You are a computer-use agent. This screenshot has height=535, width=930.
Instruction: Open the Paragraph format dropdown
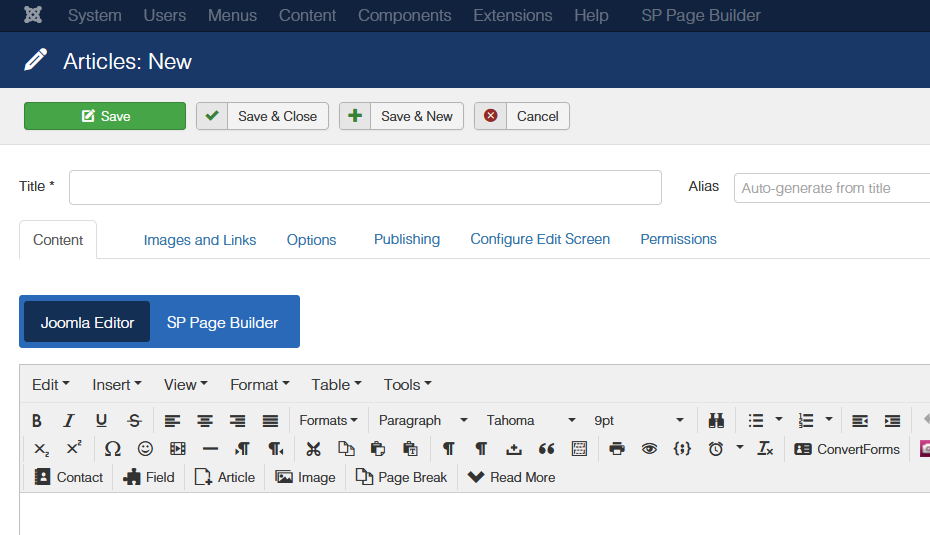tap(422, 421)
